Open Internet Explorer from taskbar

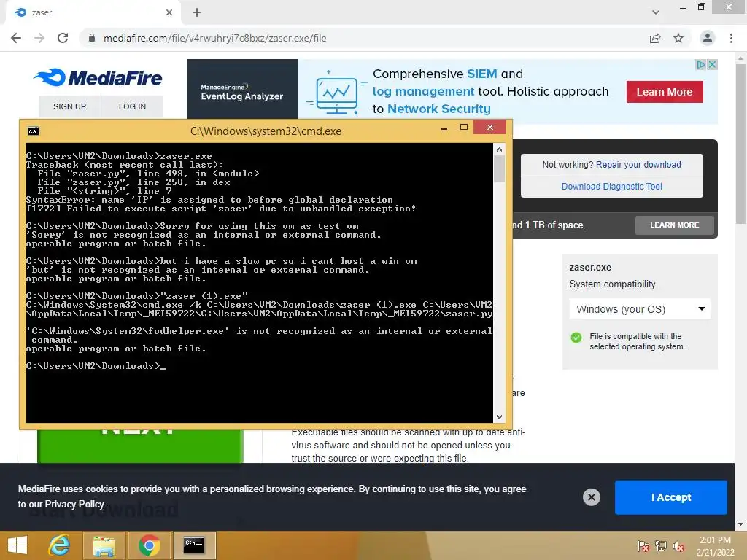pyautogui.click(x=60, y=545)
